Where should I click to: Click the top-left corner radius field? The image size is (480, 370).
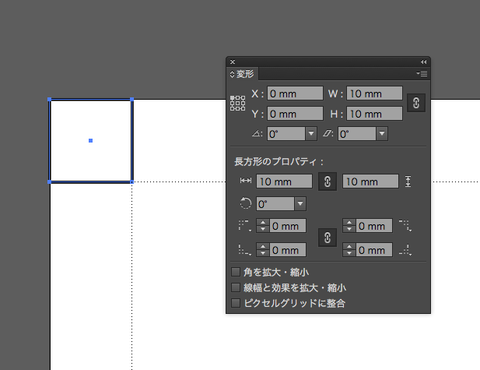pos(288,226)
